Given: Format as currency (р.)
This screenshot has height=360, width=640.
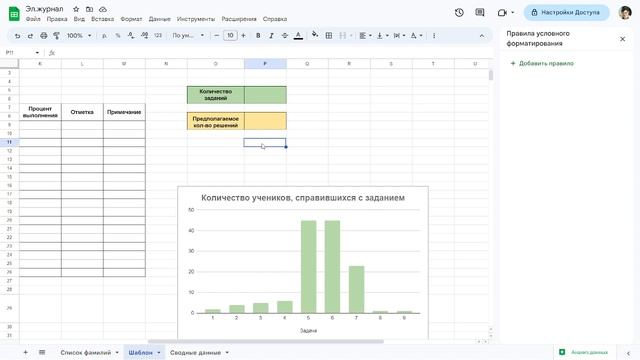Looking at the screenshot, I should (104, 36).
